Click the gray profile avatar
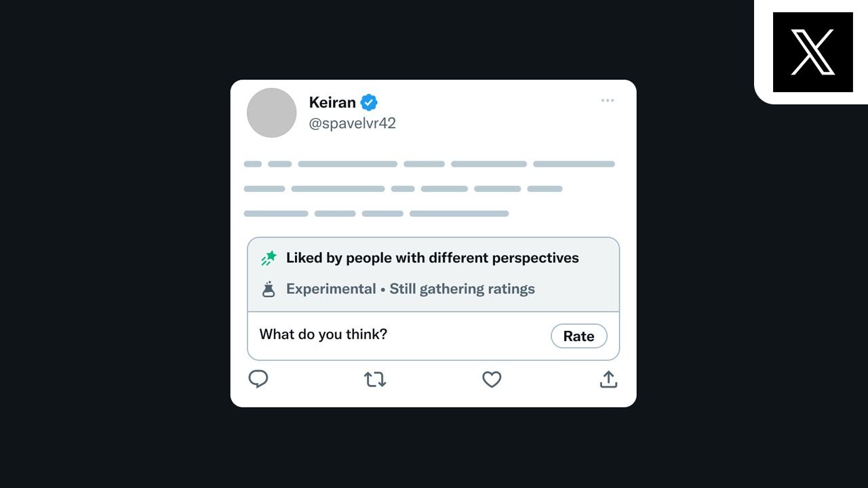The height and width of the screenshot is (488, 868). pos(271,113)
